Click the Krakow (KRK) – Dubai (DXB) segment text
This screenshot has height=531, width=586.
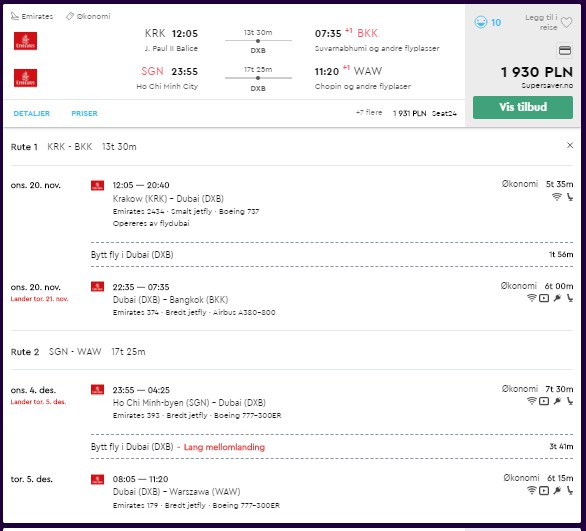click(168, 198)
